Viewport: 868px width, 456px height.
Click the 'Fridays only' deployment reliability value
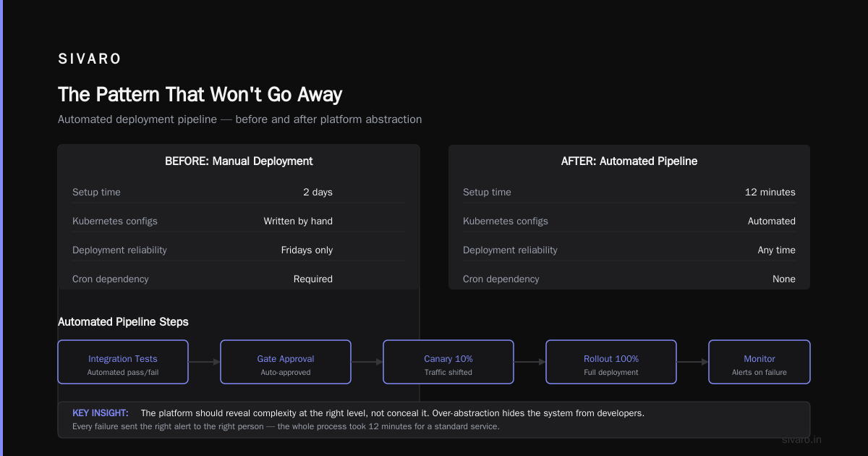(x=307, y=250)
